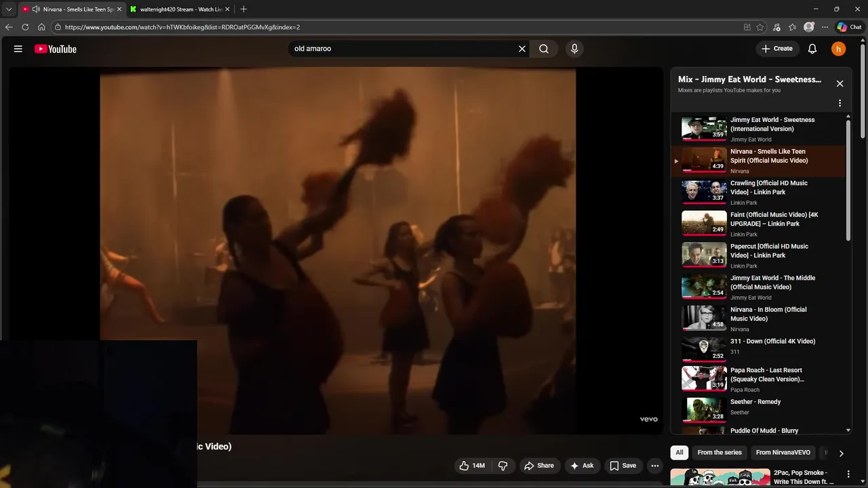Open 2Pac Write This Down video thumbnail

pyautogui.click(x=720, y=477)
